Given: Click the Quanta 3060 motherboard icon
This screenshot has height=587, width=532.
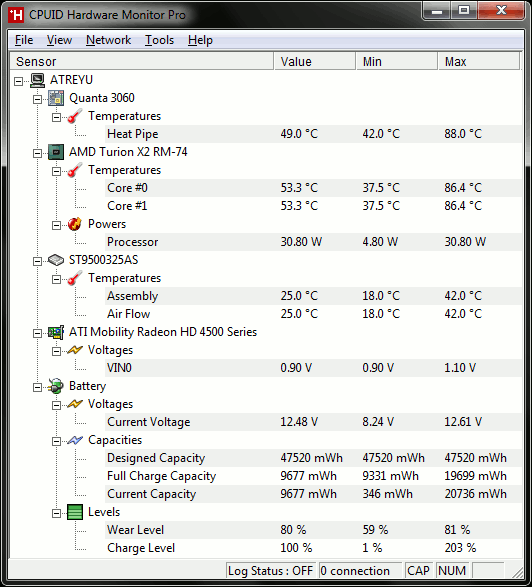Looking at the screenshot, I should (x=56, y=98).
